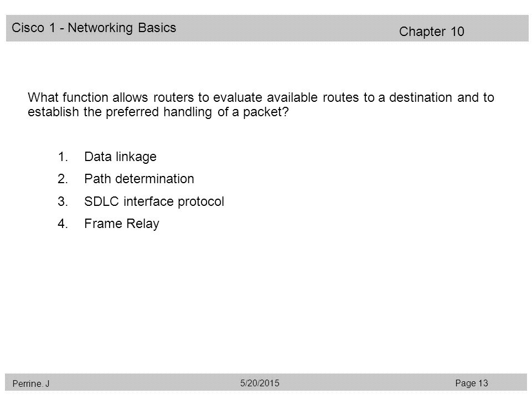Click the question text about routers
Viewport: 532px width, 399px height.
point(261,105)
